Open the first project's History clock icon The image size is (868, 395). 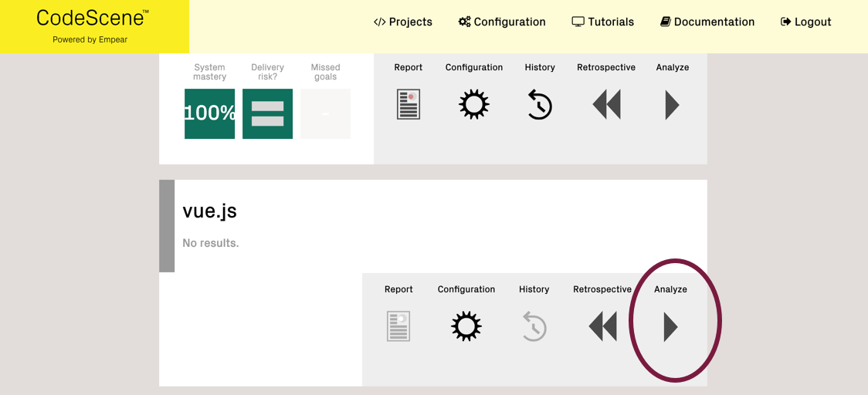540,105
